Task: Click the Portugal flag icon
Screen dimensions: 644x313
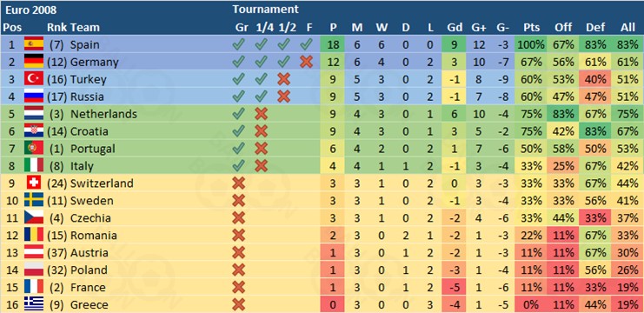Action: [34, 149]
